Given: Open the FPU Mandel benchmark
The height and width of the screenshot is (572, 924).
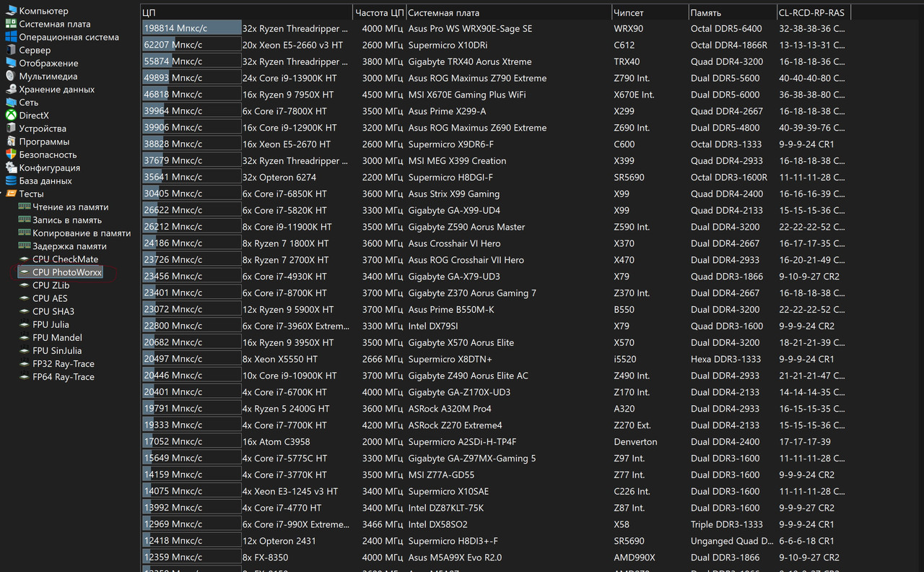Looking at the screenshot, I should pos(57,337).
